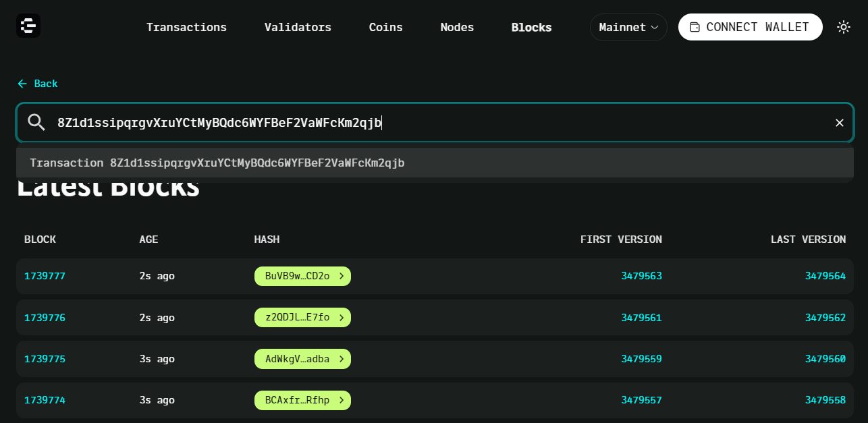Screen dimensions: 868x423
Task: Click the back arrow icon
Action: coord(22,84)
